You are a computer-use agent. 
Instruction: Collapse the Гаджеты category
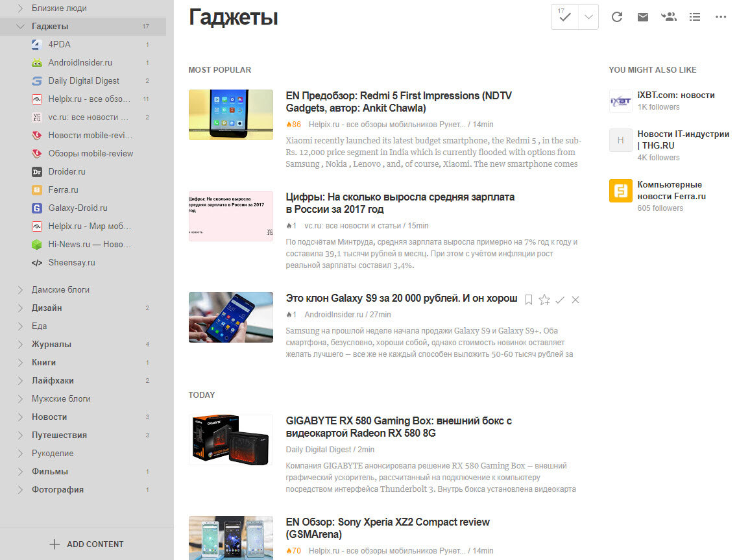click(20, 27)
